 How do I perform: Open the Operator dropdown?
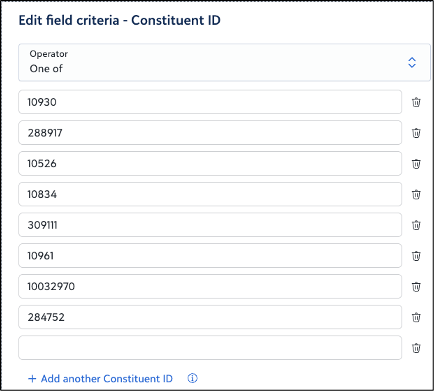(x=224, y=62)
